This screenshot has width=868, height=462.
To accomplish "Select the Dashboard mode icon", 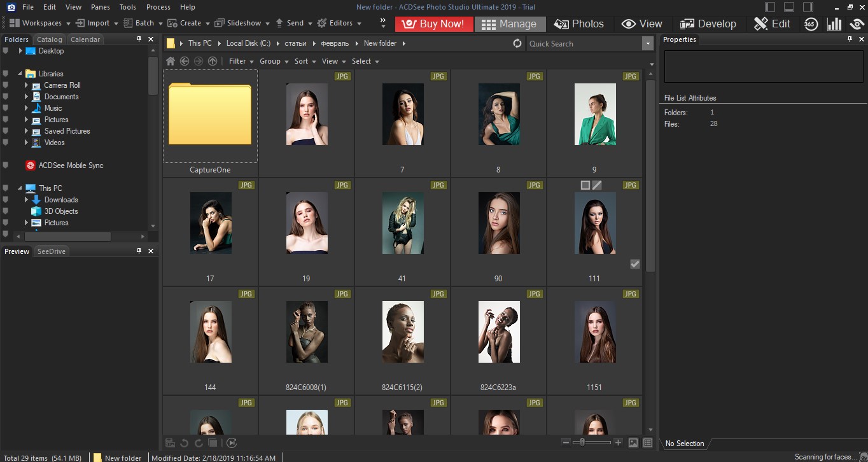I will [834, 24].
